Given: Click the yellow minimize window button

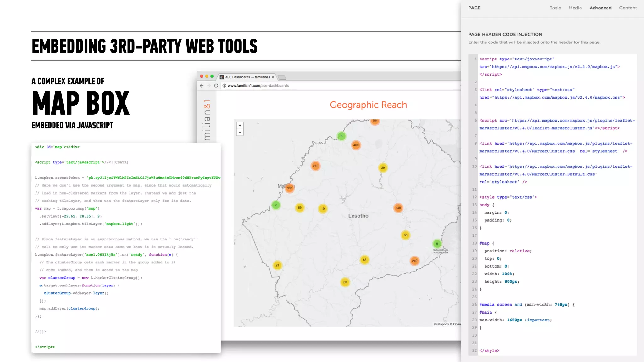Looking at the screenshot, I should [207, 76].
